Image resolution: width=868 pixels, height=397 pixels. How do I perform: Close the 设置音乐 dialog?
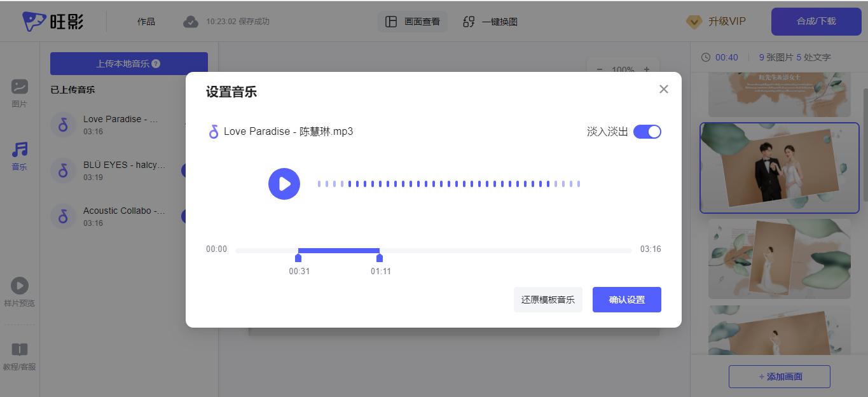click(x=663, y=89)
